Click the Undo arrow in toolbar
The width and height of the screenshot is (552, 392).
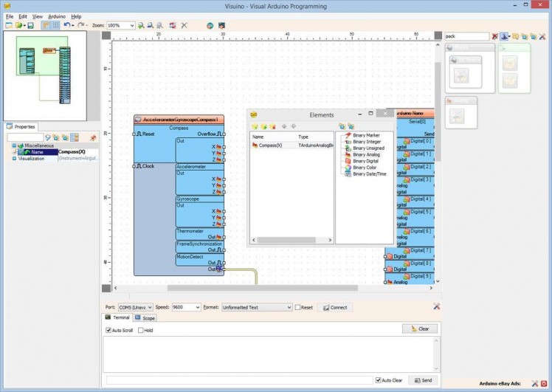click(x=67, y=25)
